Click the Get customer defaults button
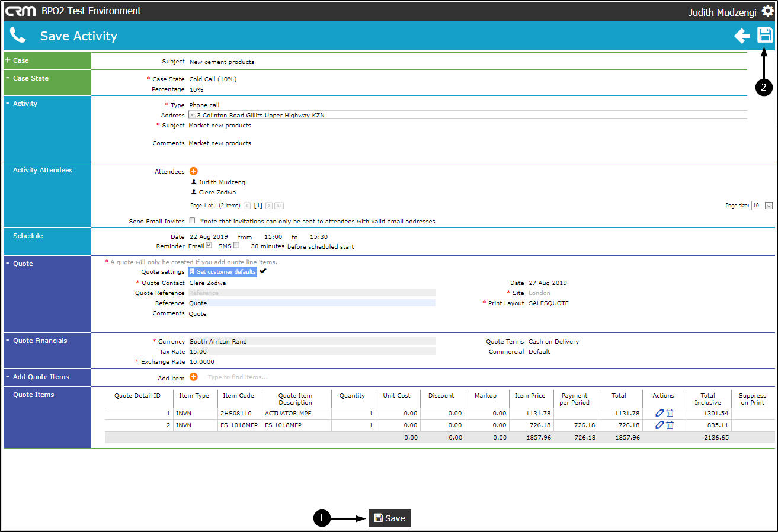 point(223,271)
